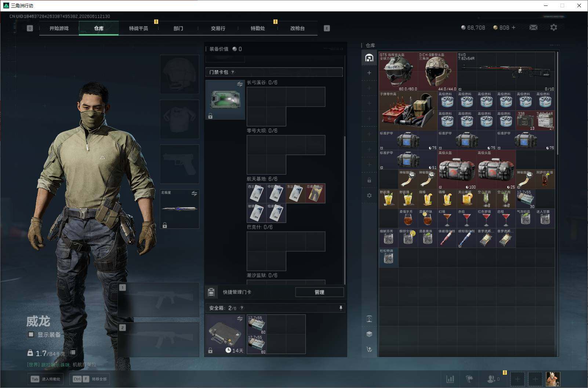This screenshot has width=588, height=388.
Task: Switch to the 特战干员 tab
Action: [x=138, y=28]
